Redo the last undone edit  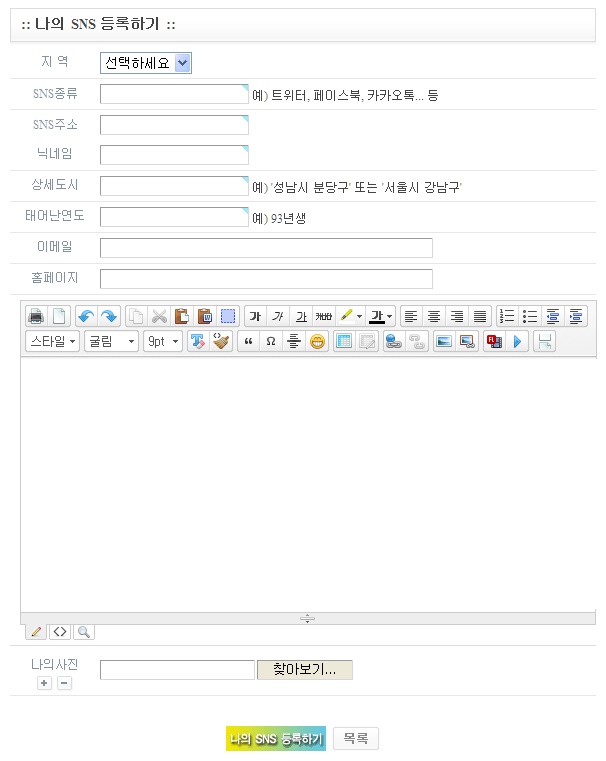point(109,316)
